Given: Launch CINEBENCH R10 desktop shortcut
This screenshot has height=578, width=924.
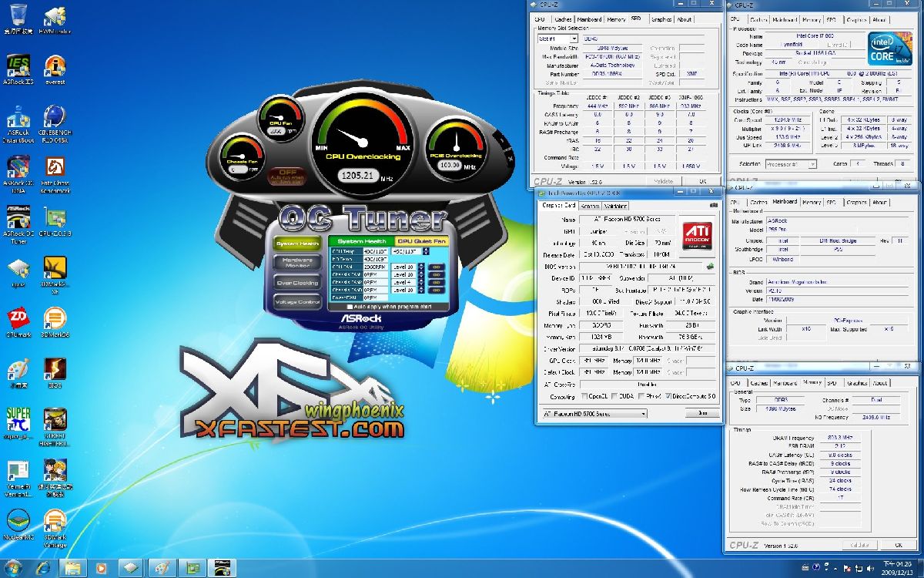Looking at the screenshot, I should [x=55, y=123].
